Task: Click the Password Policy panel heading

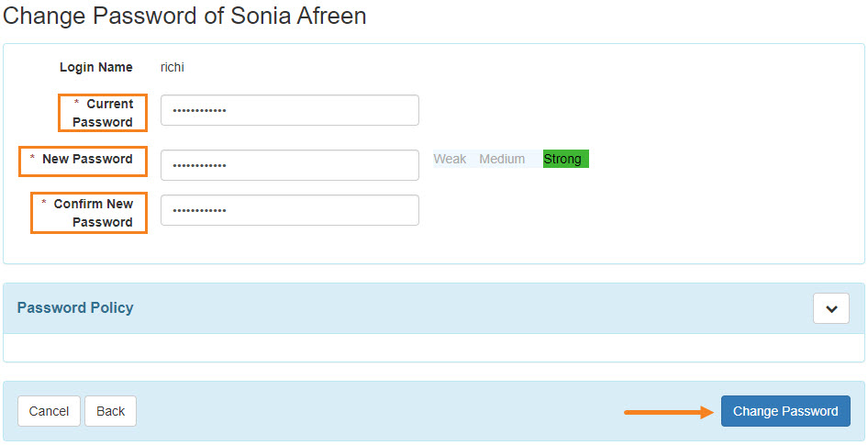Action: [x=75, y=308]
